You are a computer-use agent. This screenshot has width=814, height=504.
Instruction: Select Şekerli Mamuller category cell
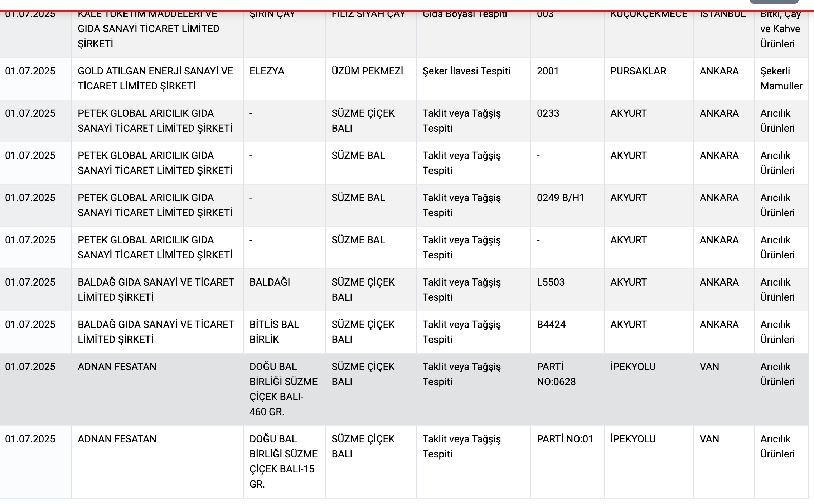(781, 79)
